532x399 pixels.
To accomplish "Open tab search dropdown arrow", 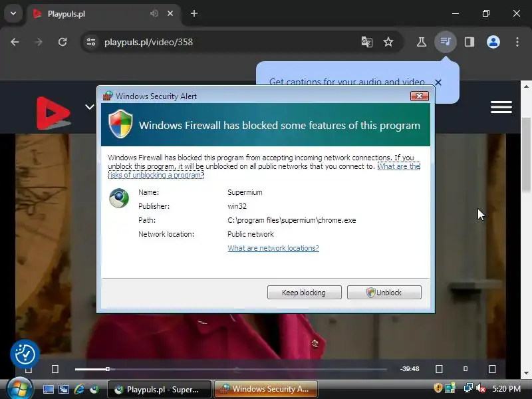I will pos(13,13).
